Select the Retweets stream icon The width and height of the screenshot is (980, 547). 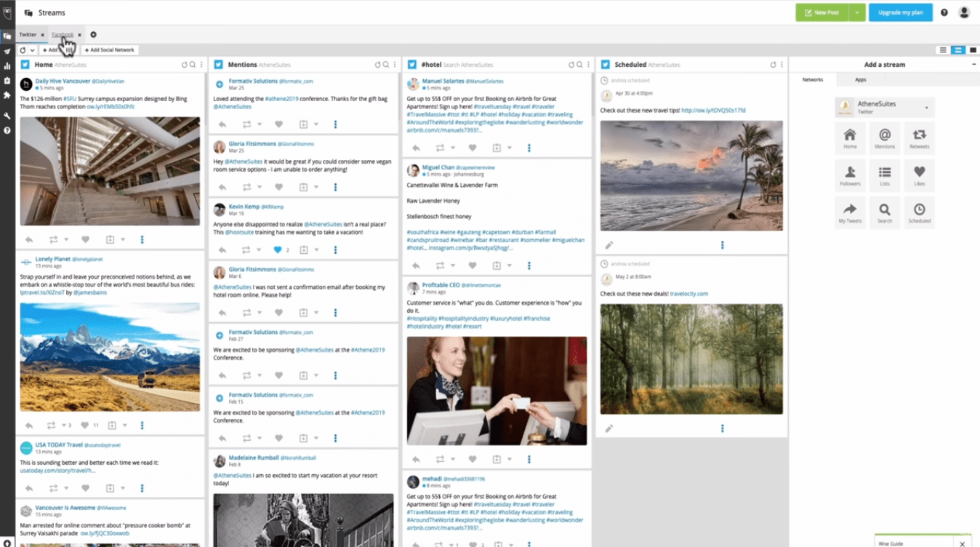(919, 137)
